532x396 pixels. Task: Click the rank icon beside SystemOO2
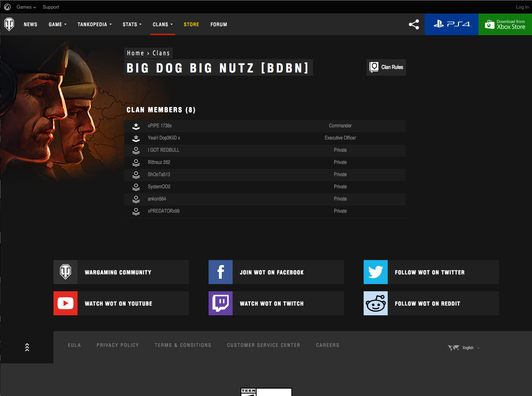click(136, 187)
